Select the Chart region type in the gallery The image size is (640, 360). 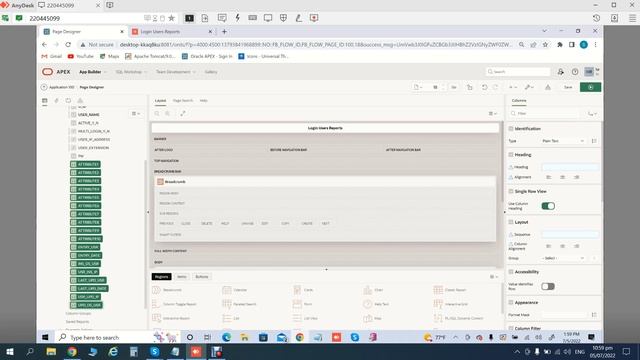[x=373, y=290]
